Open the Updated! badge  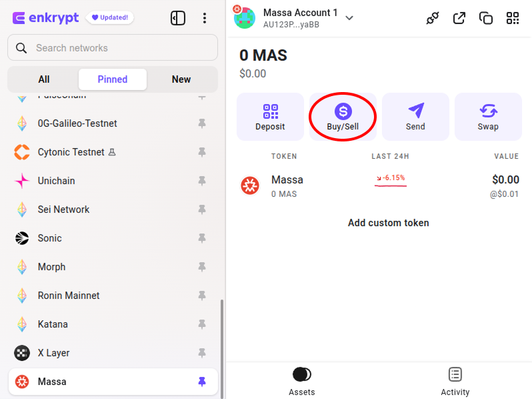click(110, 17)
